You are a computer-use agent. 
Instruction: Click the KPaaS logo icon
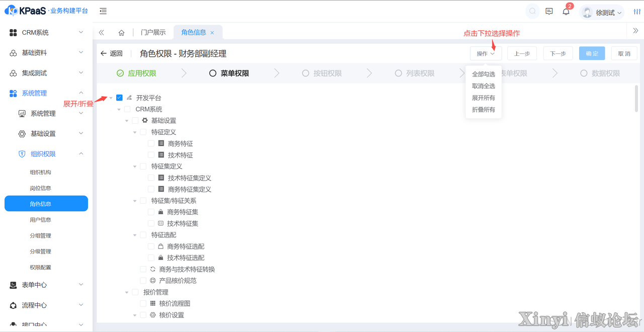coord(11,11)
